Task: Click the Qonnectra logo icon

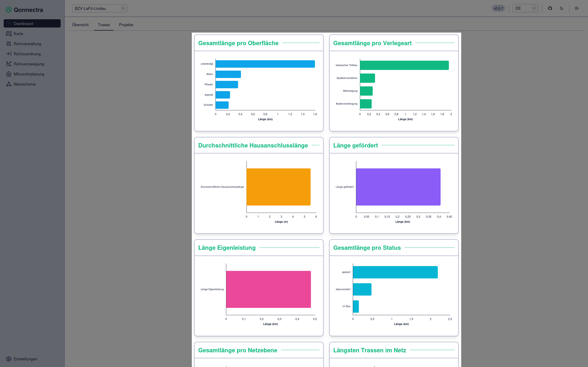Action: [x=9, y=10]
